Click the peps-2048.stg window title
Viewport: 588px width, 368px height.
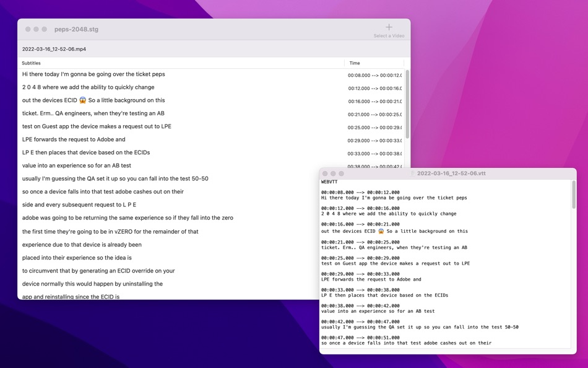click(x=76, y=29)
